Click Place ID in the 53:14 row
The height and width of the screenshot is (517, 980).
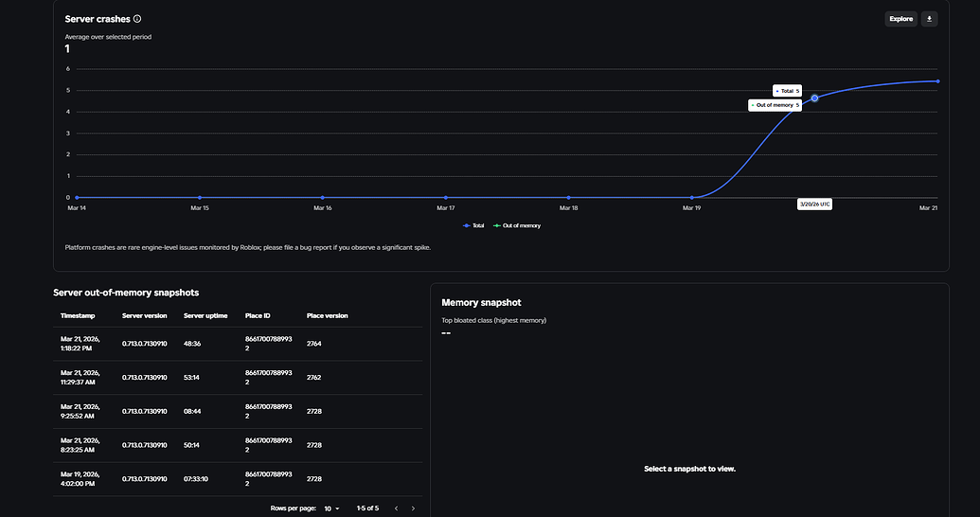(269, 378)
